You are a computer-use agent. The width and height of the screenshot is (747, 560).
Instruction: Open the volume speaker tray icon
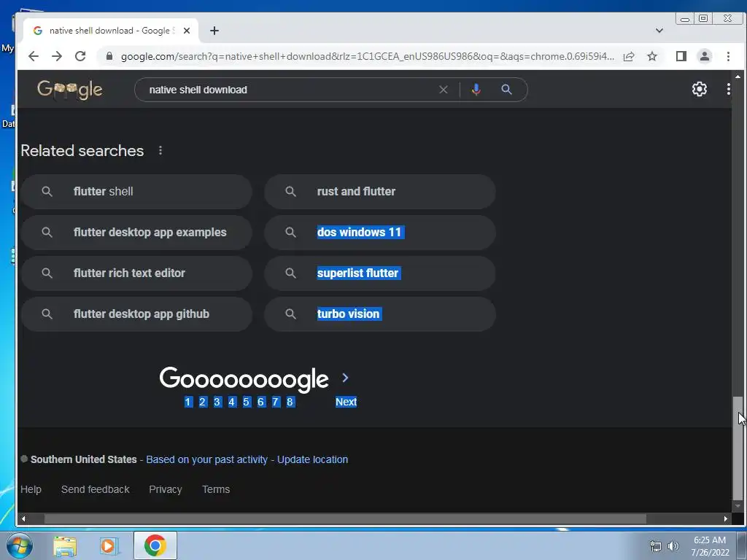tap(673, 546)
